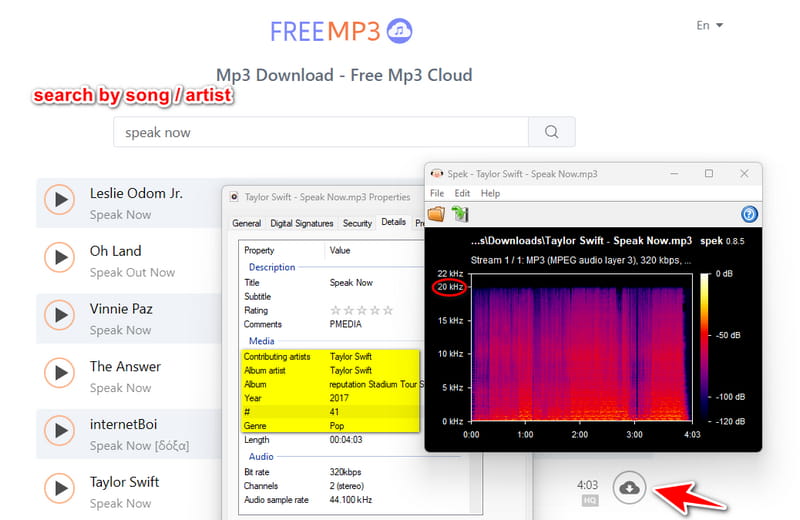This screenshot has width=800, height=520.
Task: Open the Spek help question icon
Action: tap(749, 214)
